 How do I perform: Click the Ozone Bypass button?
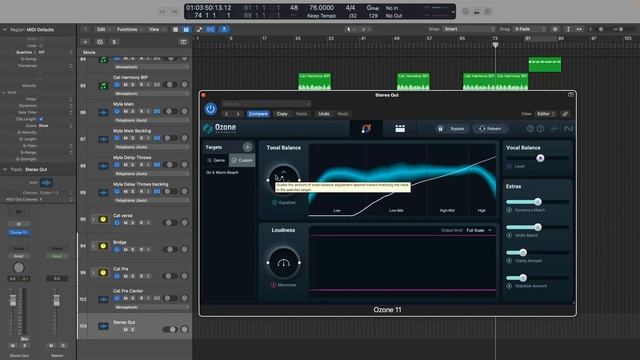coord(452,129)
